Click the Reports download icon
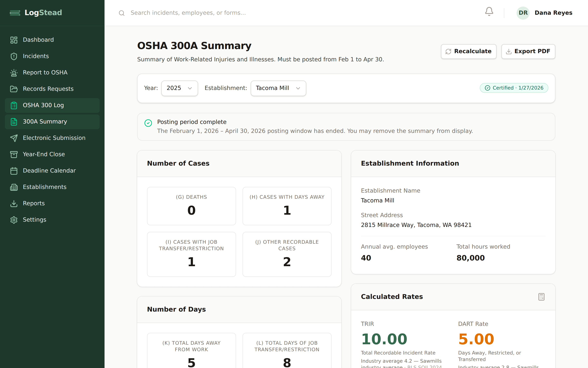Image resolution: width=588 pixels, height=368 pixels. point(14,203)
